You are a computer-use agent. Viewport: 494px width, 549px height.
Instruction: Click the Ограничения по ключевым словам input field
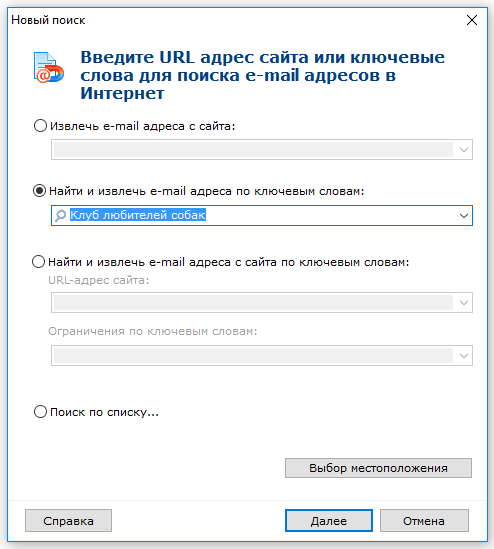[254, 356]
